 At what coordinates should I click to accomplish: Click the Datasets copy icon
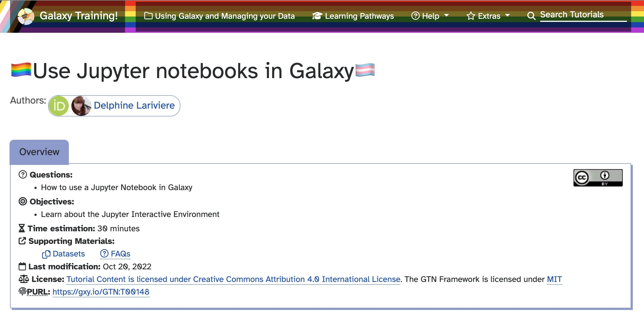[x=46, y=254]
